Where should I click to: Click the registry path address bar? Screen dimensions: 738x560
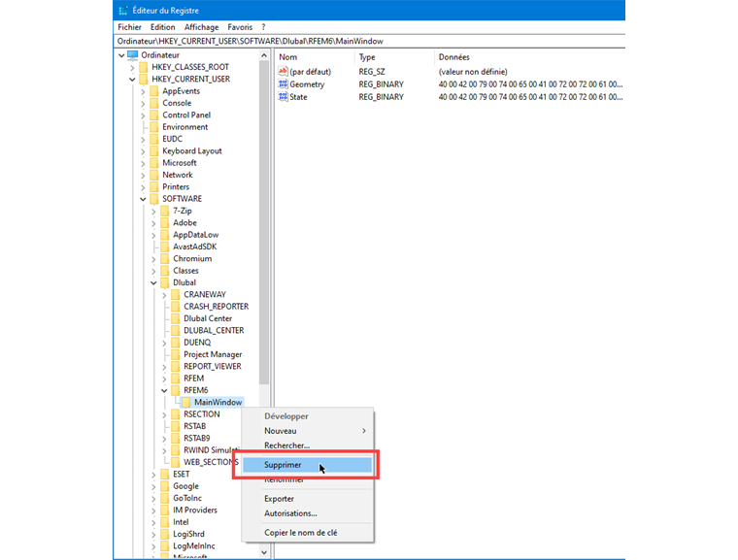(x=370, y=42)
